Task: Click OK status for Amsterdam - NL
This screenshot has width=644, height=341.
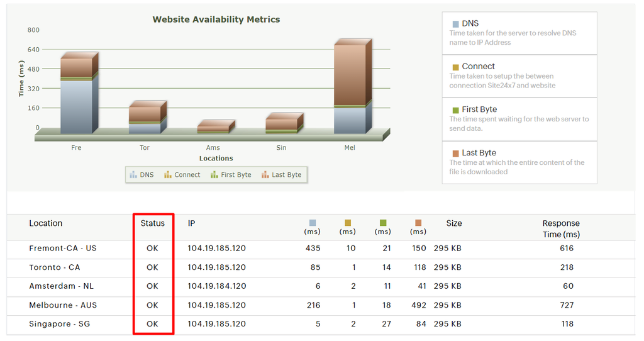Action: point(152,286)
